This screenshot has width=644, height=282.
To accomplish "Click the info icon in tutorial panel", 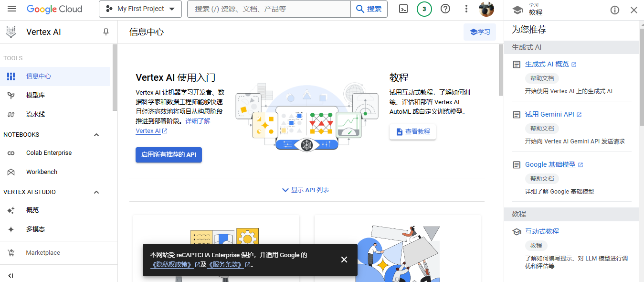I will point(615,10).
